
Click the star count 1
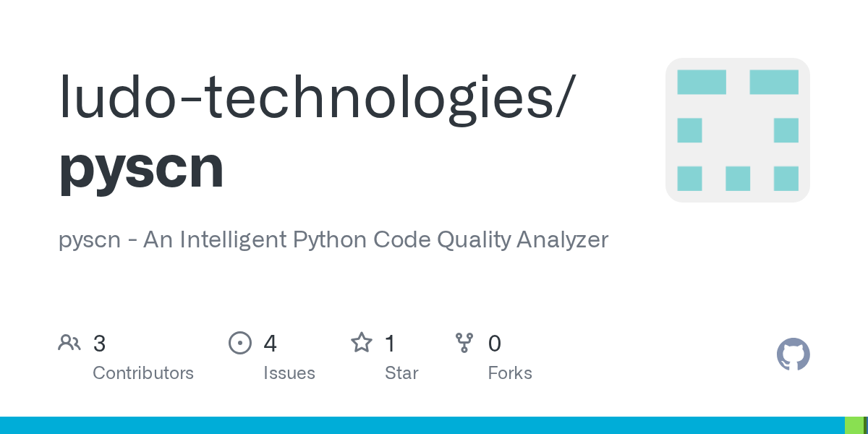tap(390, 344)
